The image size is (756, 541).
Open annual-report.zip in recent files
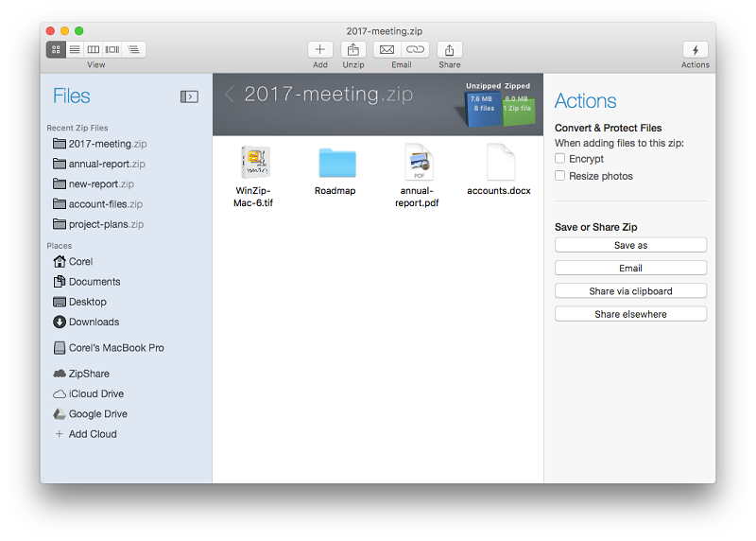click(99, 164)
